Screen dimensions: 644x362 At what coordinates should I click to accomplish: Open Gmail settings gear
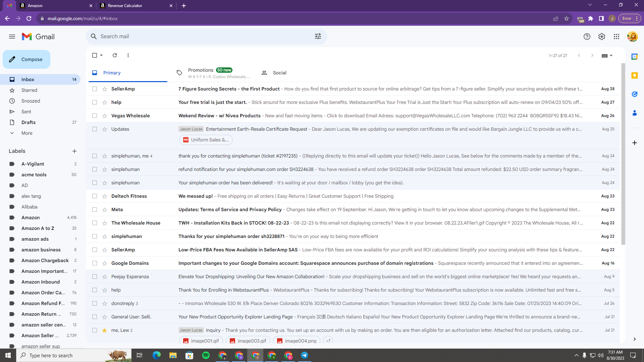602,37
